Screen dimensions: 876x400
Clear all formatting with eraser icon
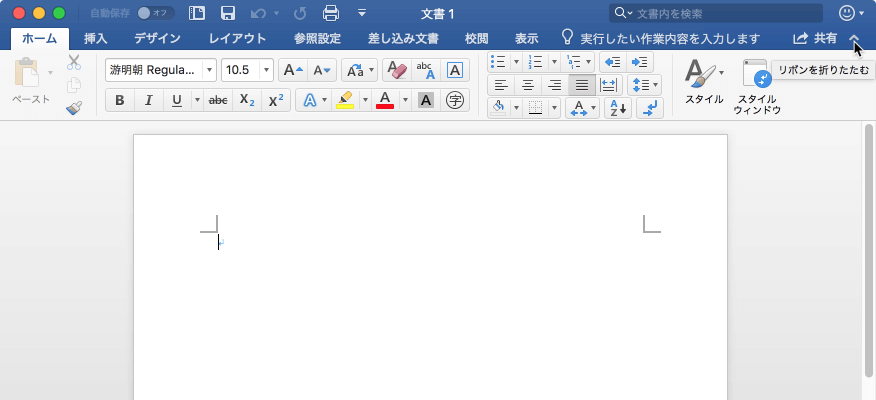[x=397, y=70]
